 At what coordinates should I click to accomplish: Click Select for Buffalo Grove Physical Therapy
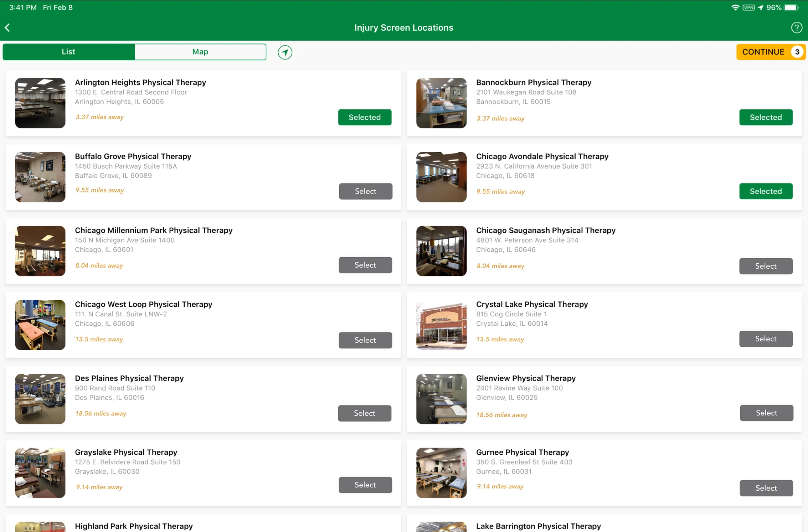[365, 191]
